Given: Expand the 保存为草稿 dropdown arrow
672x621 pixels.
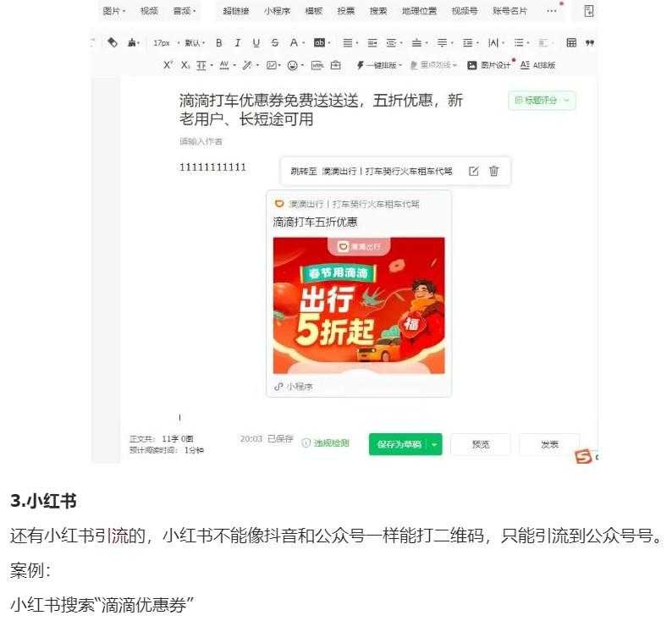Looking at the screenshot, I should point(434,444).
